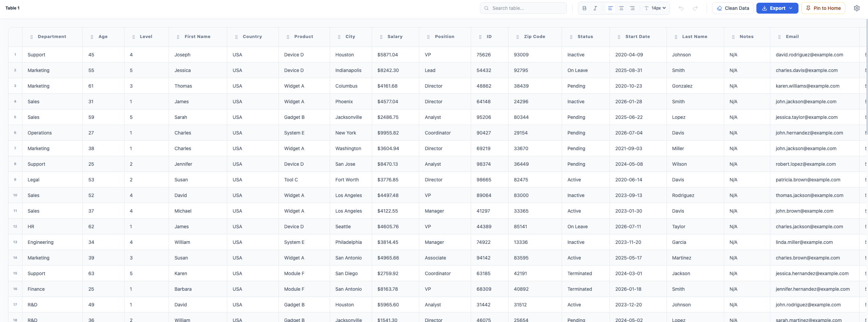Select the Salary column header
Image resolution: width=868 pixels, height=322 pixels.
pos(395,37)
